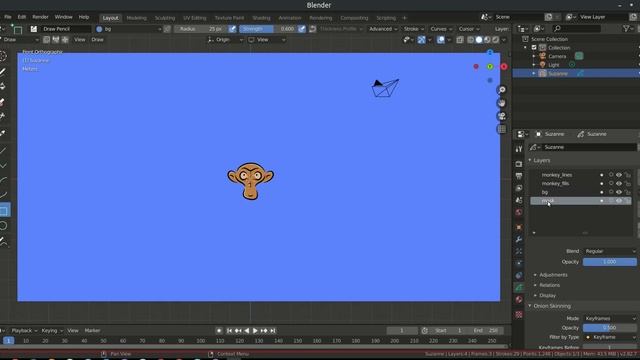Open the timeline Marker menu
The image size is (640, 360).
pos(92,331)
